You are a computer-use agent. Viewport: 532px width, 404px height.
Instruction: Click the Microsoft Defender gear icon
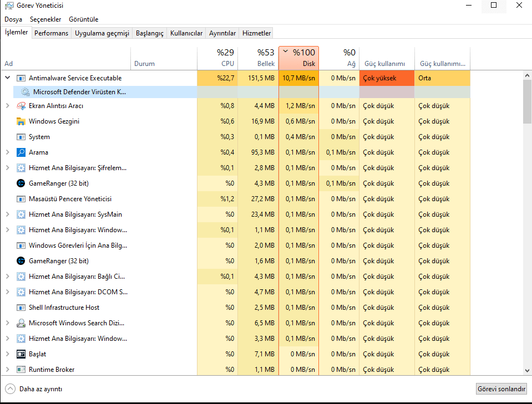point(25,92)
